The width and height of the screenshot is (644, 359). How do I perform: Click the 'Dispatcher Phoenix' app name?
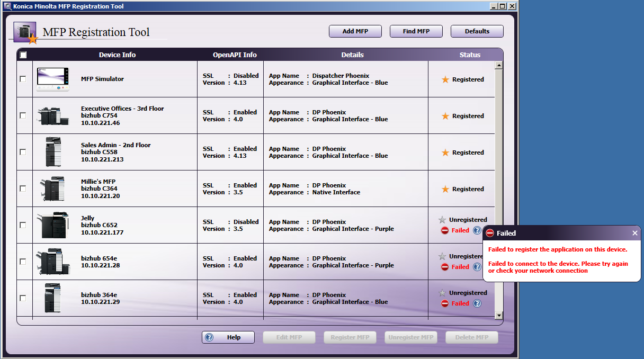(341, 76)
